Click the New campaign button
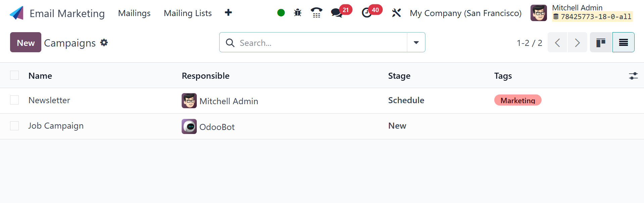644x203 pixels. click(x=26, y=43)
